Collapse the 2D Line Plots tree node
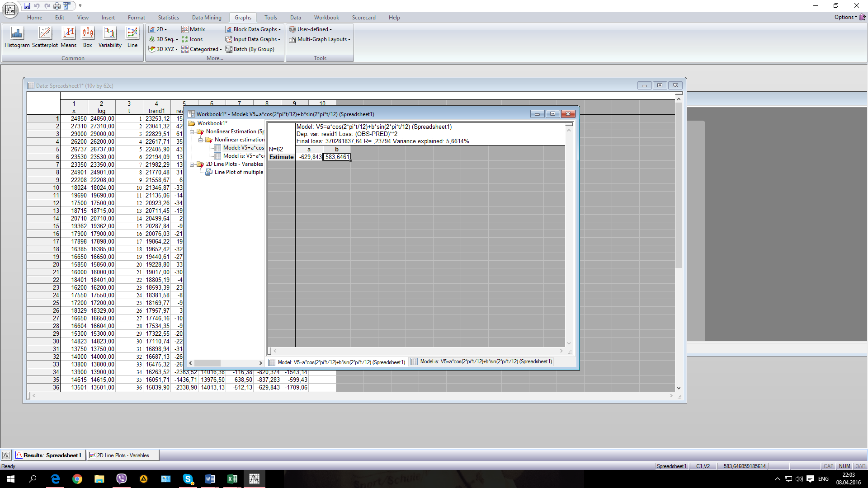Image resolution: width=868 pixels, height=488 pixels. coord(192,164)
